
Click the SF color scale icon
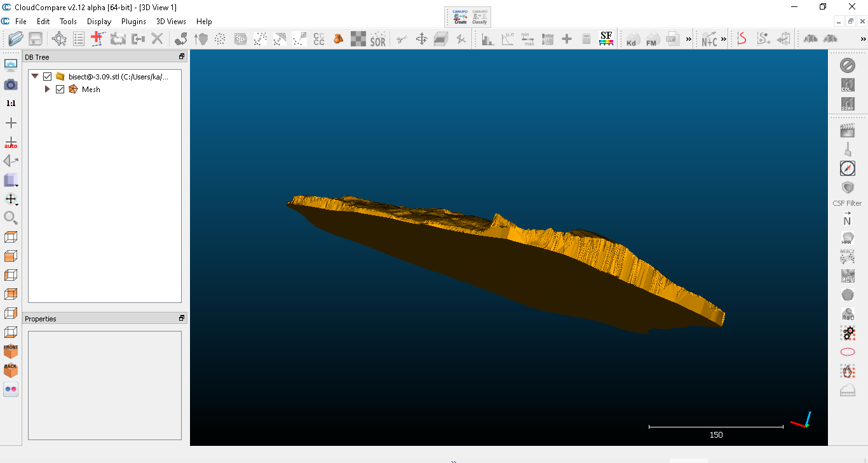tap(606, 39)
